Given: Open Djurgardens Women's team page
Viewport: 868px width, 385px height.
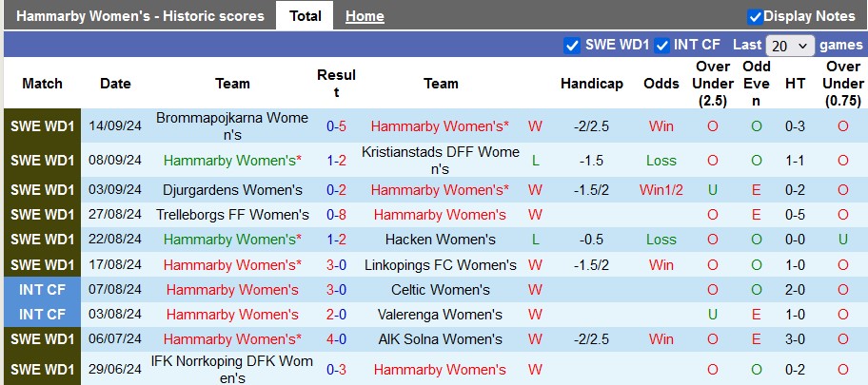Looking at the screenshot, I should point(232,190).
